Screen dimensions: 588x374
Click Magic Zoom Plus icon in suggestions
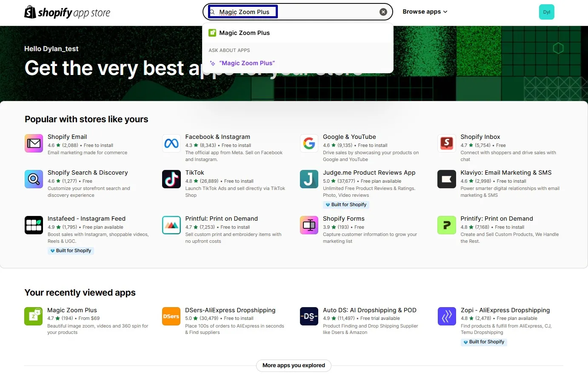coord(212,33)
